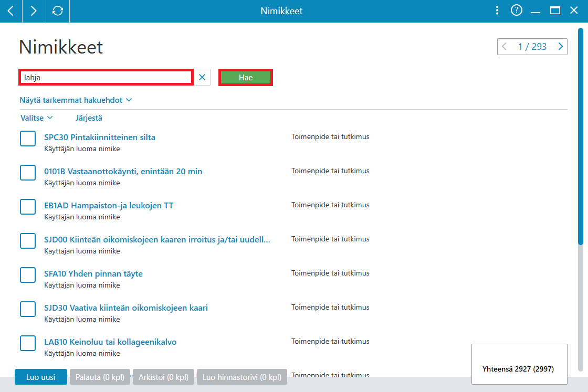Go forward using the right arrow icon
The height and width of the screenshot is (392, 588).
pos(34,11)
